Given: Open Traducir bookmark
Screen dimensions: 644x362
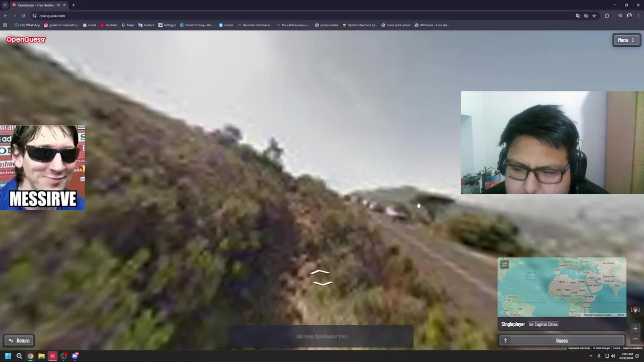Looking at the screenshot, I should [x=146, y=25].
